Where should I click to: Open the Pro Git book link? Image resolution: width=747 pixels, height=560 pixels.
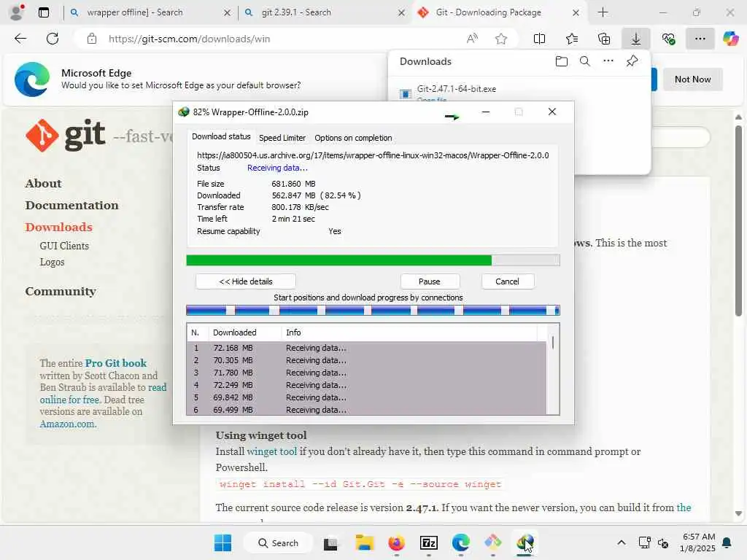pos(116,363)
